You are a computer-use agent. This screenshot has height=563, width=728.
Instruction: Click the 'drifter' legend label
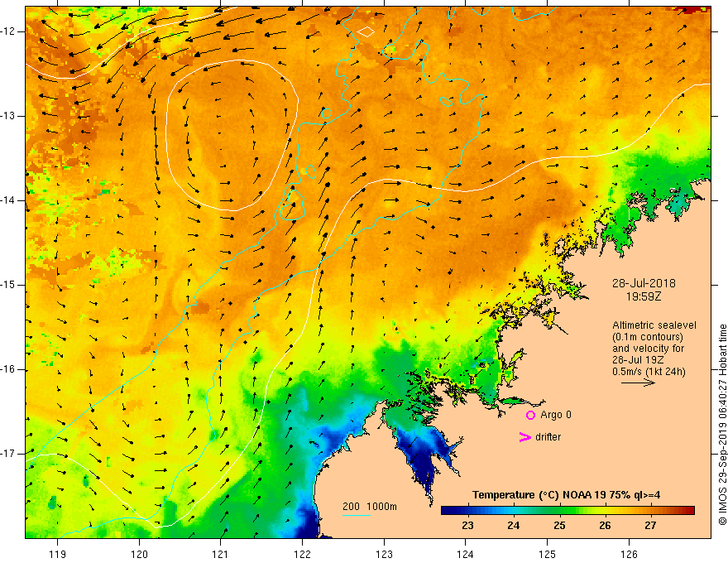click(548, 437)
